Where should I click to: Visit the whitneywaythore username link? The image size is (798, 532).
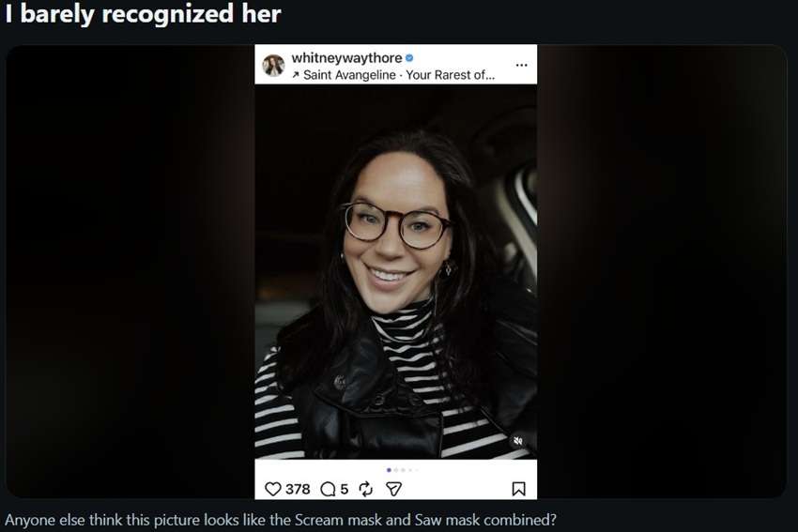tap(346, 58)
